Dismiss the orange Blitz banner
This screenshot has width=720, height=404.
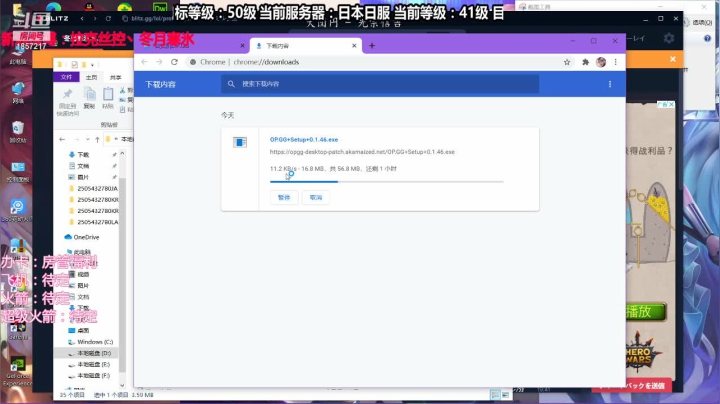click(x=673, y=59)
